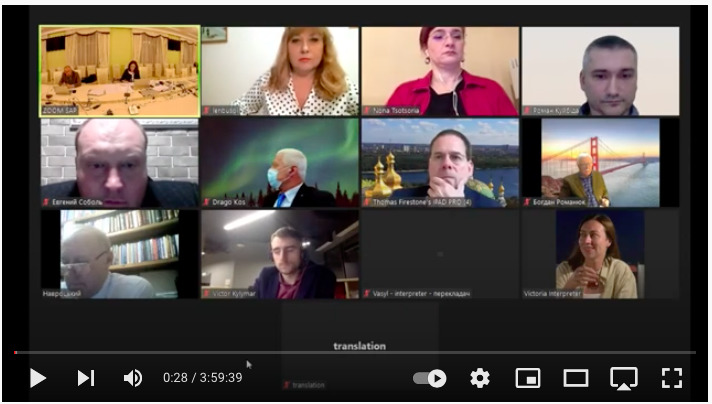Click the Nona Tsotsoria video tile

pyautogui.click(x=440, y=70)
